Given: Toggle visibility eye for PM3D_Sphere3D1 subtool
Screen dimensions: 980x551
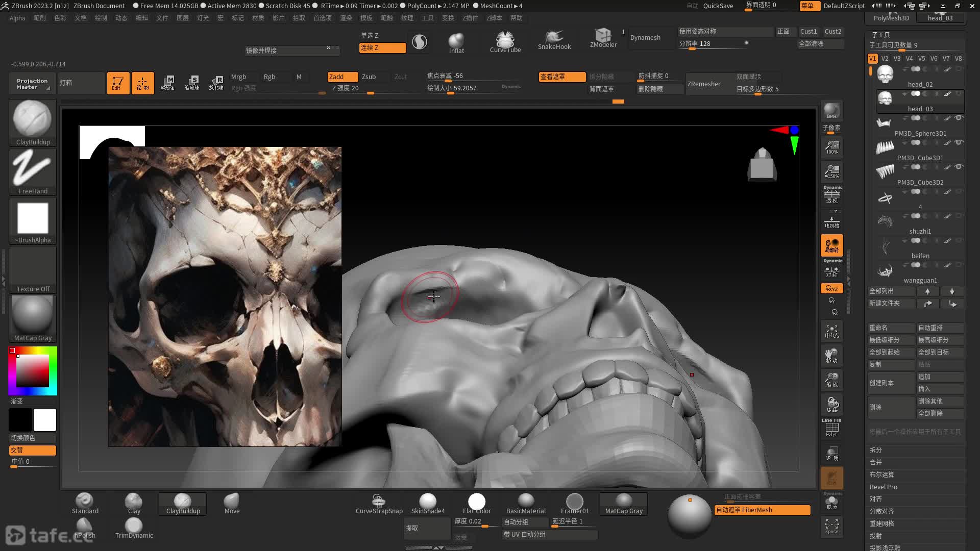Looking at the screenshot, I should (x=959, y=118).
